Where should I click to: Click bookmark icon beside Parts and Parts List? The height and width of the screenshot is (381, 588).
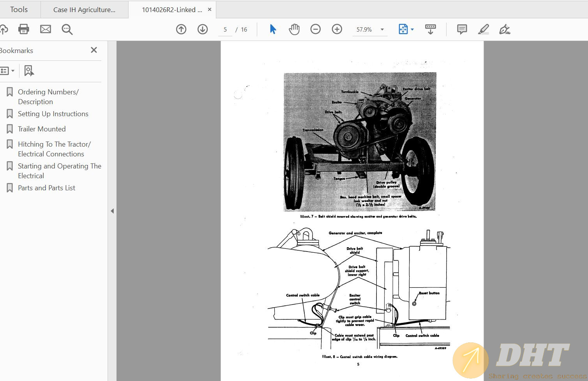(10, 188)
